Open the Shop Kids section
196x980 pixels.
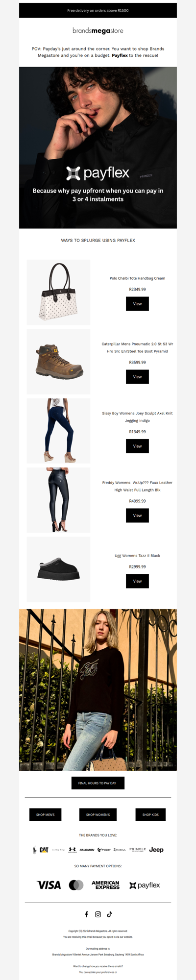(150, 814)
